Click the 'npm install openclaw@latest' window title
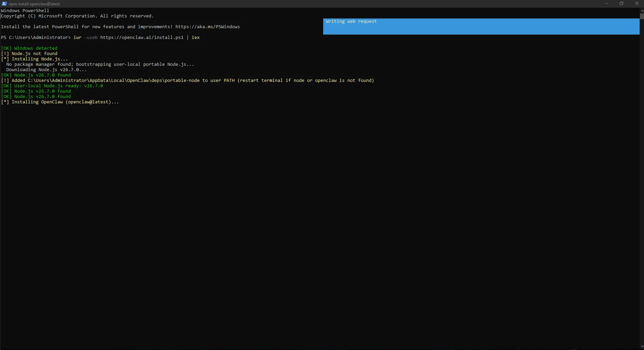The height and width of the screenshot is (350, 644). pyautogui.click(x=34, y=4)
